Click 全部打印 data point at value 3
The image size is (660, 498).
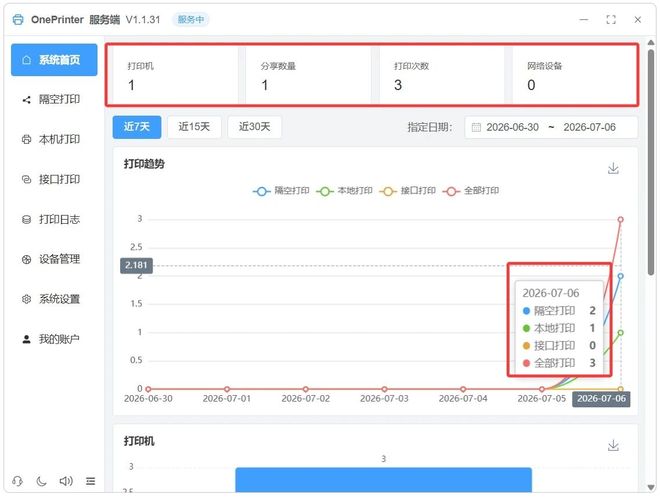click(620, 219)
